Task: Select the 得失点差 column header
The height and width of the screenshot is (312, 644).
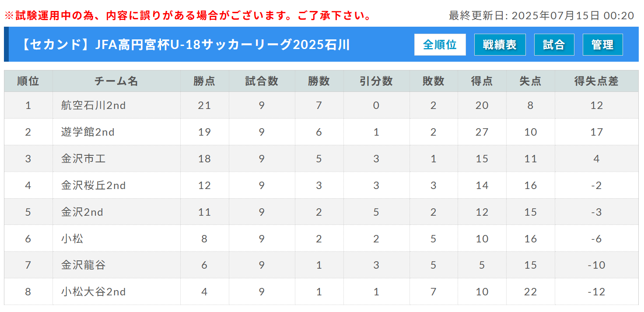Action: tap(596, 81)
